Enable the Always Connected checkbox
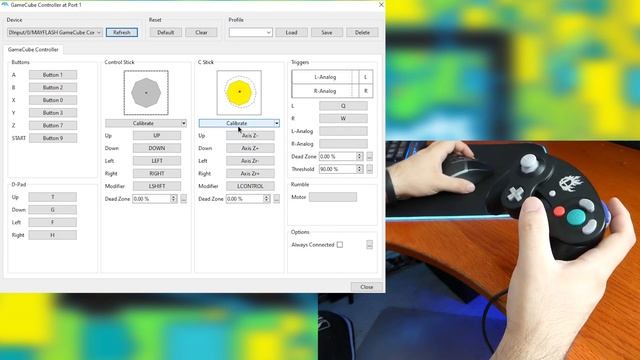The width and height of the screenshot is (640, 360). pos(340,245)
